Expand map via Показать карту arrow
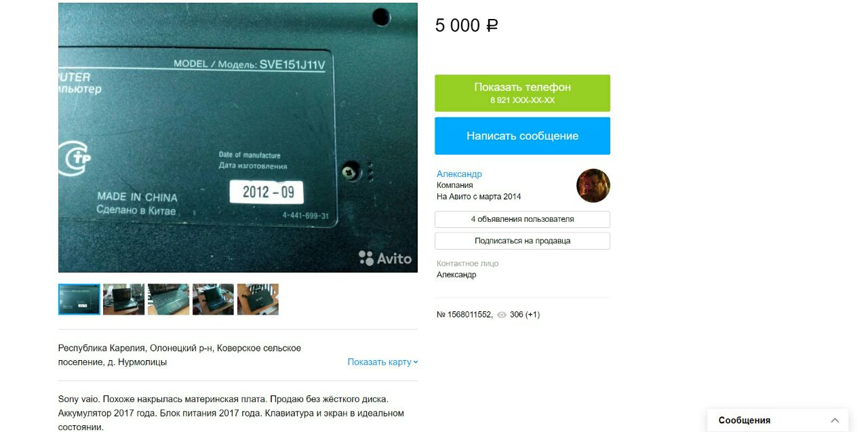 (416, 362)
